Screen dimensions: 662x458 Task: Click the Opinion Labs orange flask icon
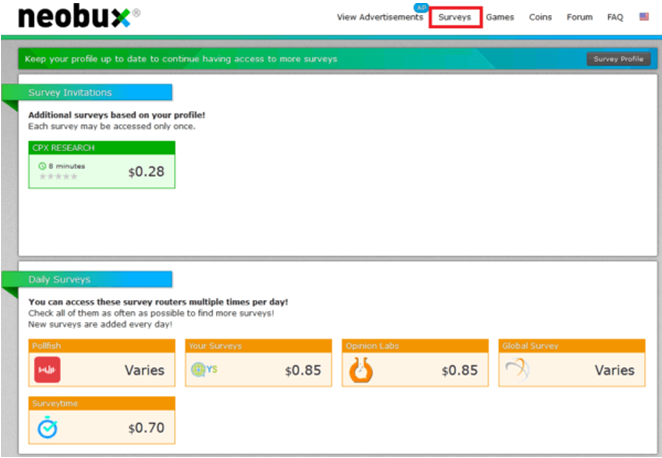pos(361,370)
